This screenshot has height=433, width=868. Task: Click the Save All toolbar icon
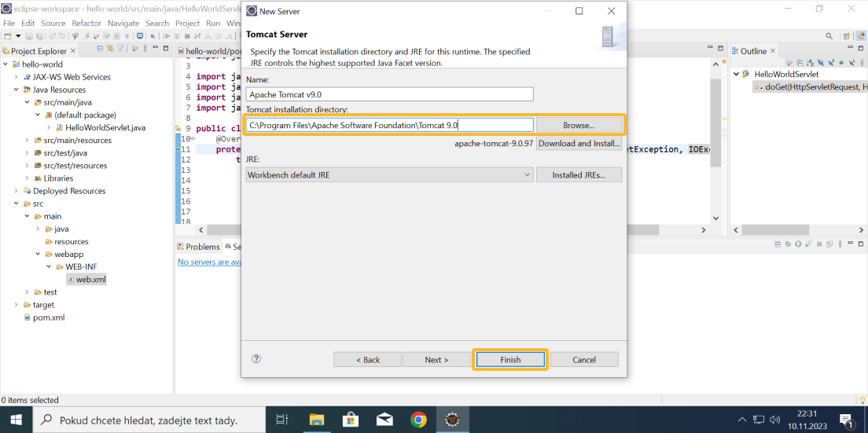39,36
